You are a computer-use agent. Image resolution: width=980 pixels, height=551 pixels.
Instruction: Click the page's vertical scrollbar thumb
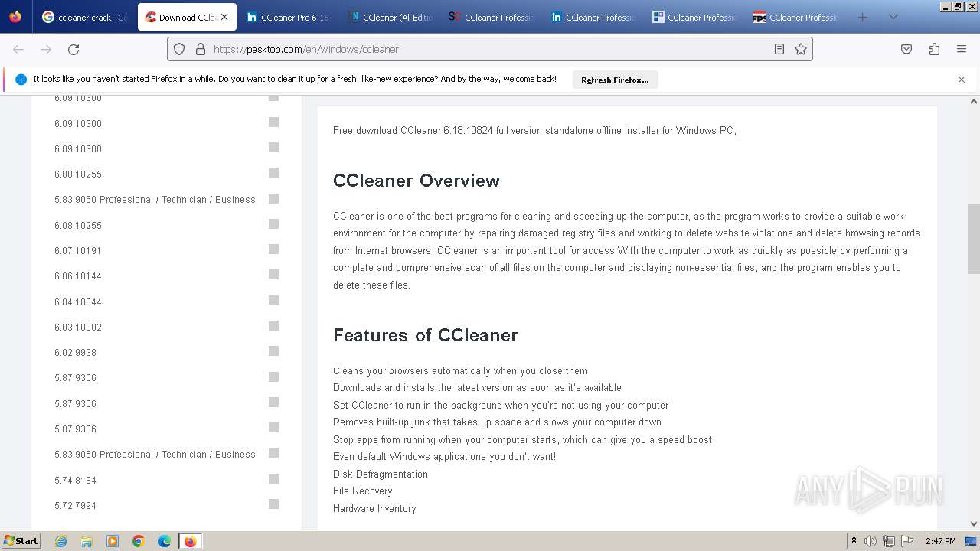974,238
